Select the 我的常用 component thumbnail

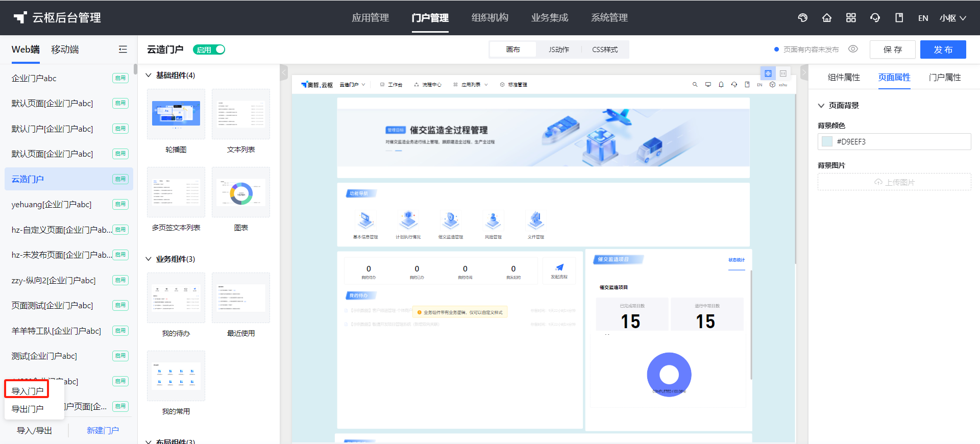[176, 376]
